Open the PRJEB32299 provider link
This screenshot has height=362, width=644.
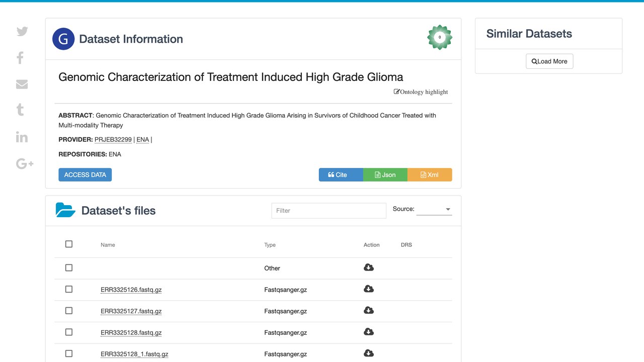click(113, 140)
